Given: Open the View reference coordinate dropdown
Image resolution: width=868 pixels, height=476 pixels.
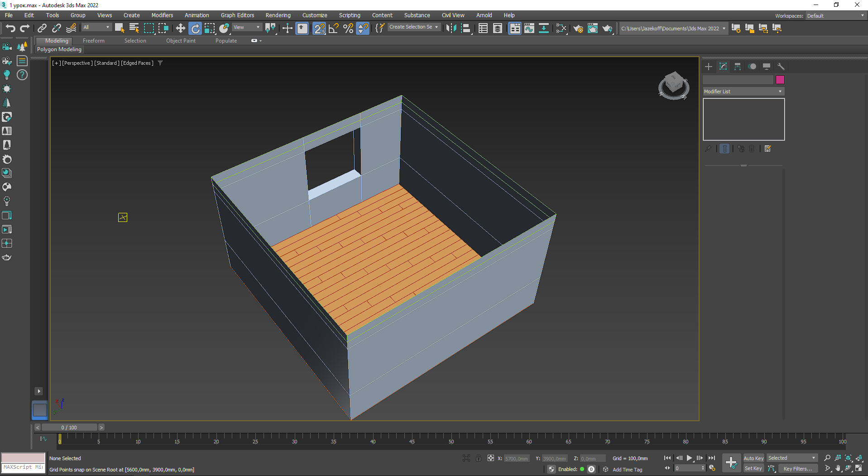Looking at the screenshot, I should 247,28.
